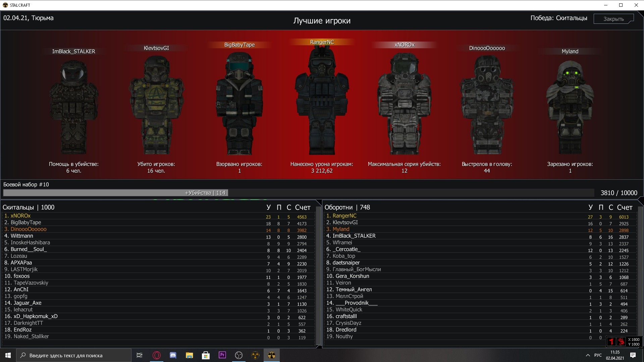Switch РУС keyboard language indicator
The height and width of the screenshot is (362, 644).
[598, 355]
